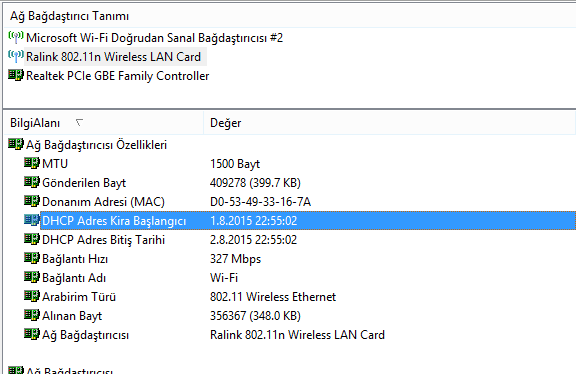Click the Ağ Bağdaştırıcı Tanımı header
This screenshot has height=374, width=576.
coord(69,16)
